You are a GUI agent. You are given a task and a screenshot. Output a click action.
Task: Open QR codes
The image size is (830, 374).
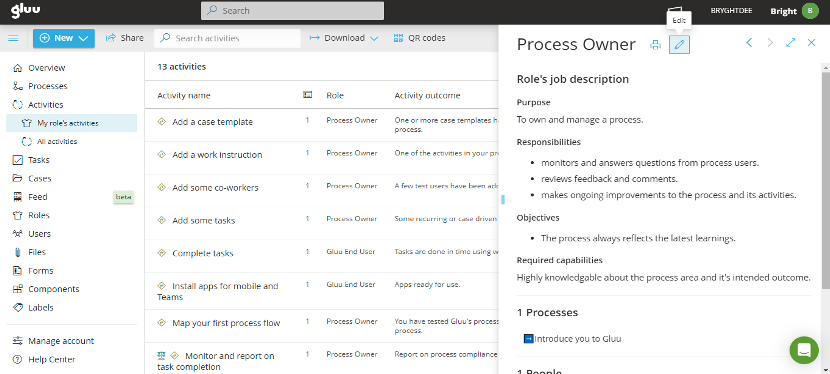tap(419, 38)
